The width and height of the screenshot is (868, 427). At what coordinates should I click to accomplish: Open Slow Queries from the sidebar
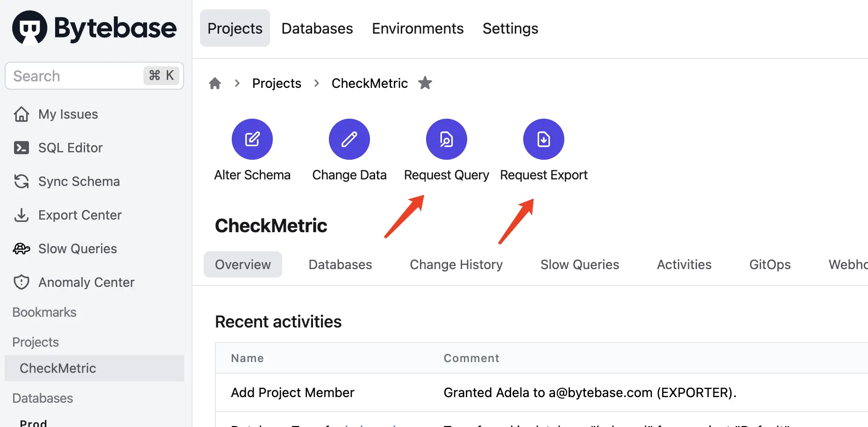click(x=77, y=249)
